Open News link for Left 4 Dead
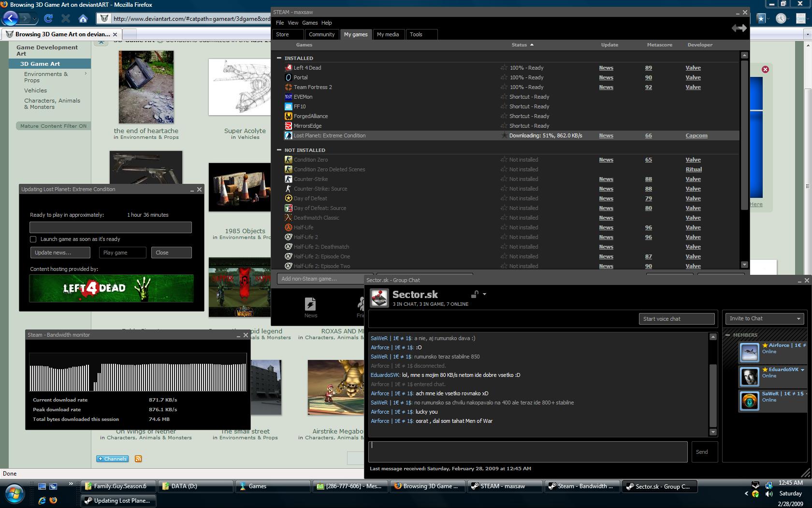Screen dimensions: 812x508 coord(606,68)
